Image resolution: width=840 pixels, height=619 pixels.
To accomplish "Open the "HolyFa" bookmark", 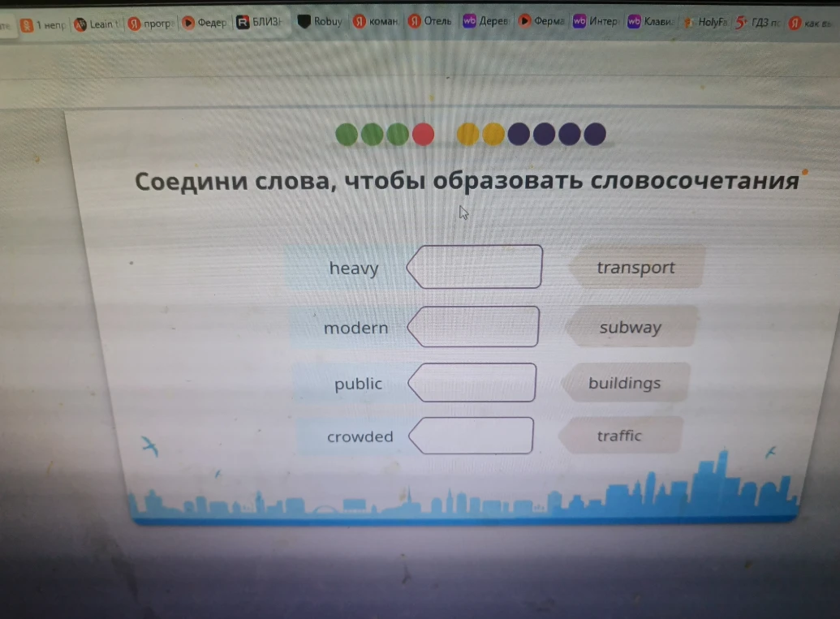I will (705, 22).
